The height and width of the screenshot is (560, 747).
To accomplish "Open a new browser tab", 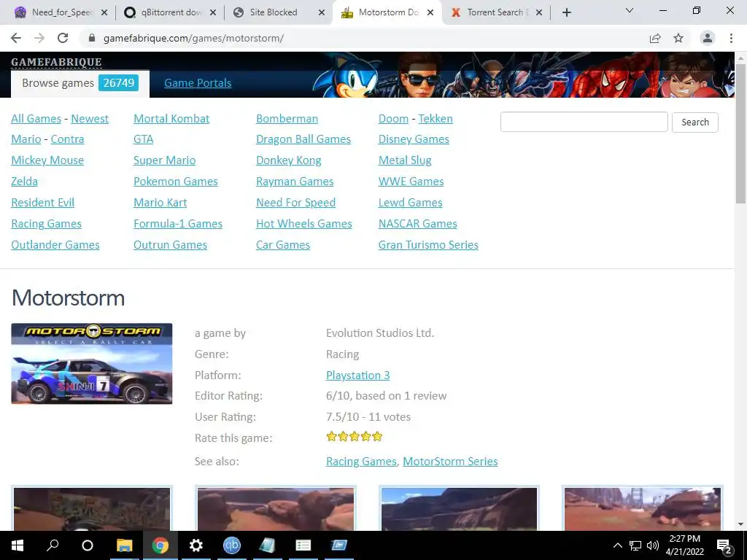I will [x=566, y=12].
